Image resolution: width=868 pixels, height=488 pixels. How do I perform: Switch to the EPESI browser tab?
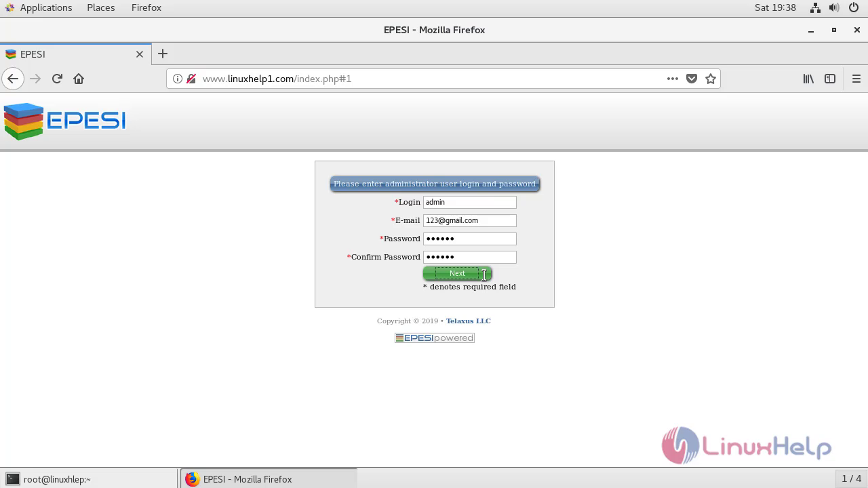[x=75, y=54]
